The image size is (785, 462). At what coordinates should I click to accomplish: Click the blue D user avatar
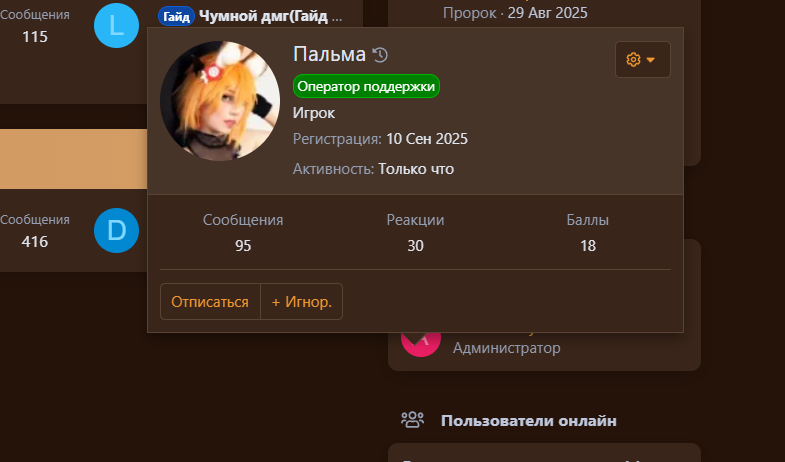116,230
